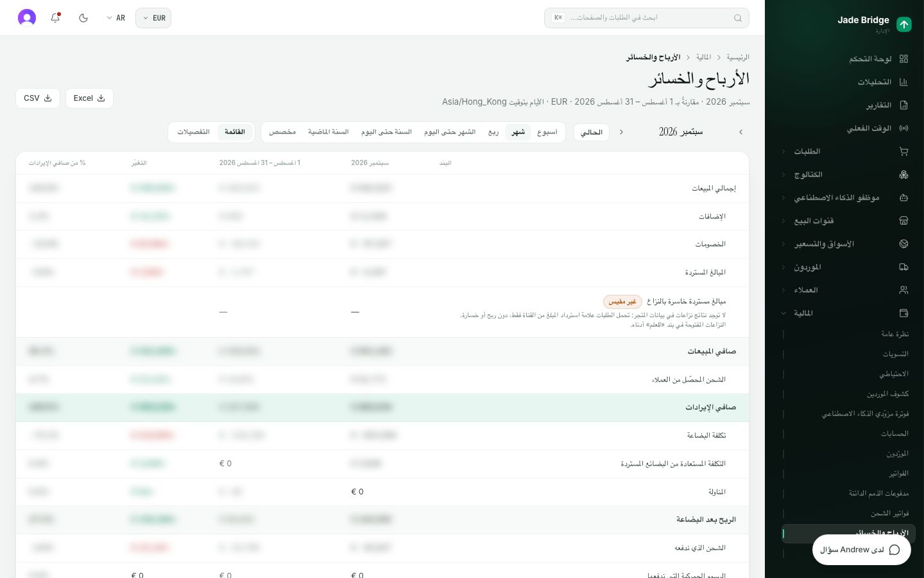Click the التحليلات bar chart icon
This screenshot has height=578, width=924.
(x=904, y=82)
